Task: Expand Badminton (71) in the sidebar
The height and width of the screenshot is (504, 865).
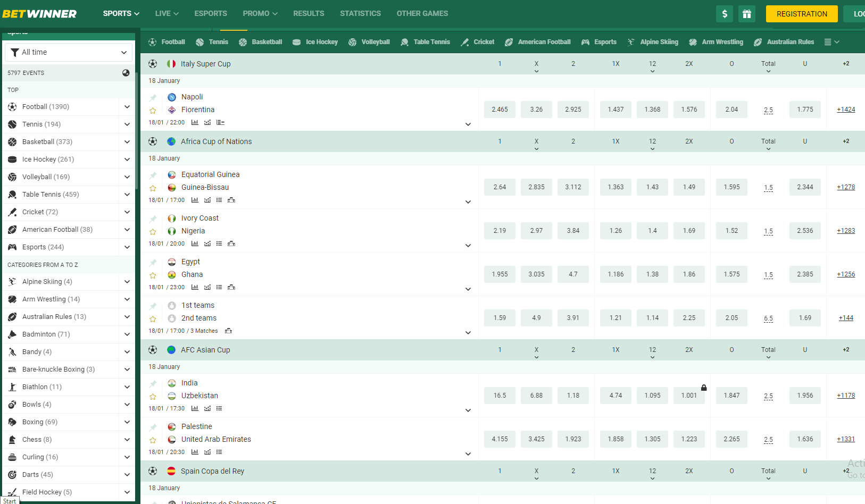Action: [127, 334]
